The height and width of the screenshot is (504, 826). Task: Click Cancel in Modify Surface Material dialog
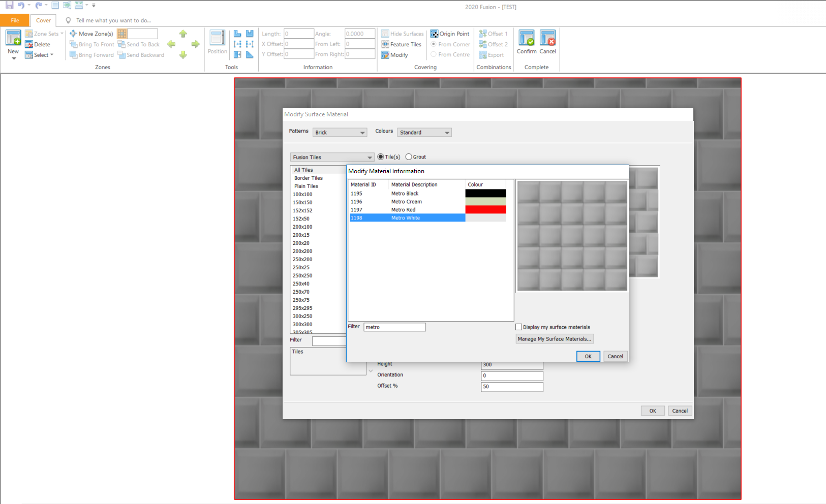pos(680,411)
